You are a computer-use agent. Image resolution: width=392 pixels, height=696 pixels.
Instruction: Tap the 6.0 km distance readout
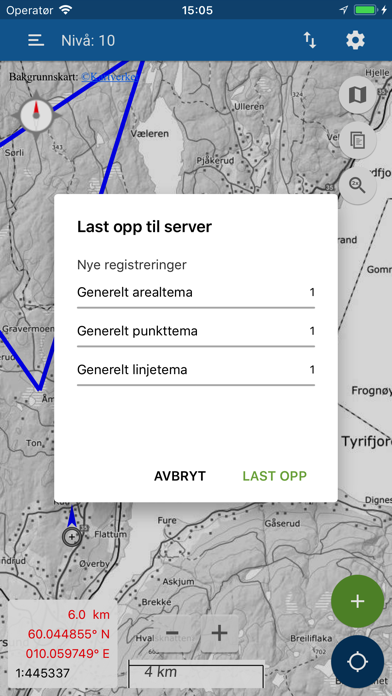(89, 615)
